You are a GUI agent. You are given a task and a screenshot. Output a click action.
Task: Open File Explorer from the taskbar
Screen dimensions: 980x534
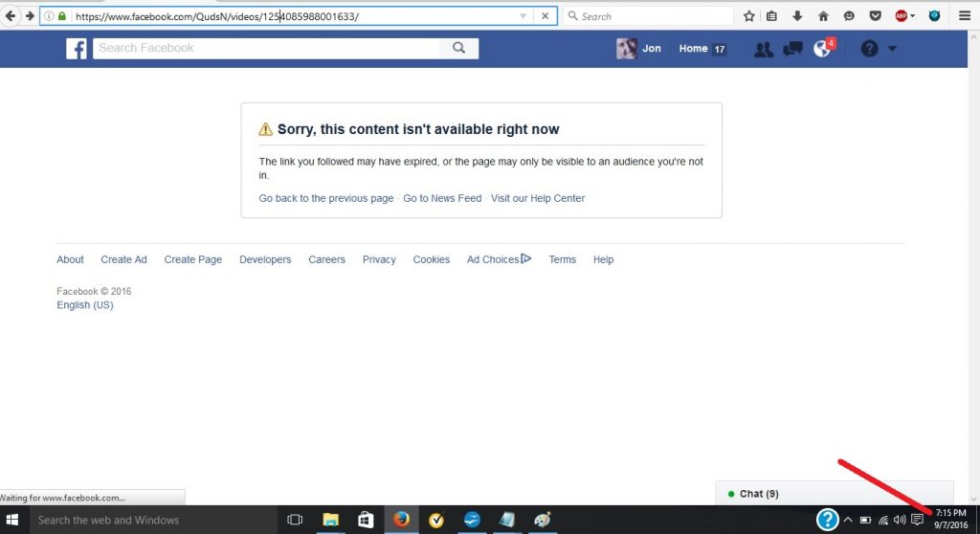[330, 520]
